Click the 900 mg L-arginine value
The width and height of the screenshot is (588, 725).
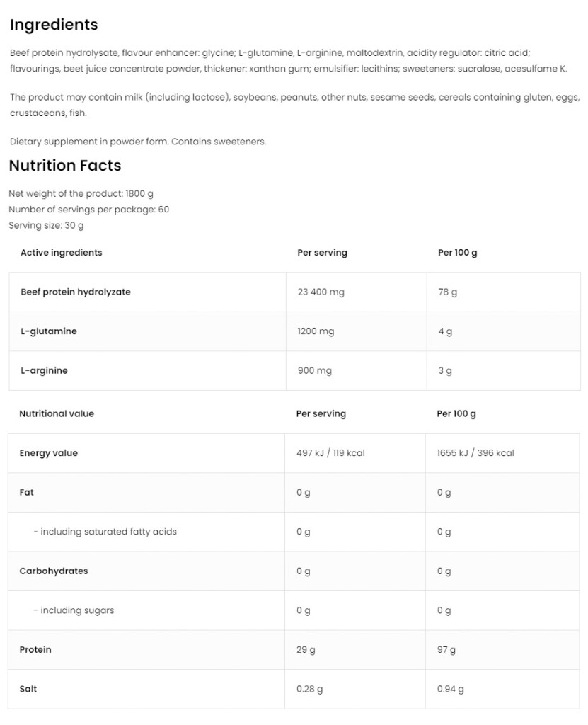tap(315, 370)
